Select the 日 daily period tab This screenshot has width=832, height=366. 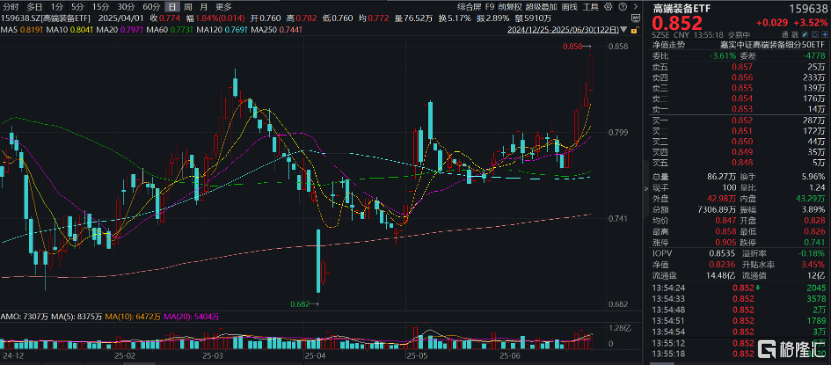[x=171, y=7]
